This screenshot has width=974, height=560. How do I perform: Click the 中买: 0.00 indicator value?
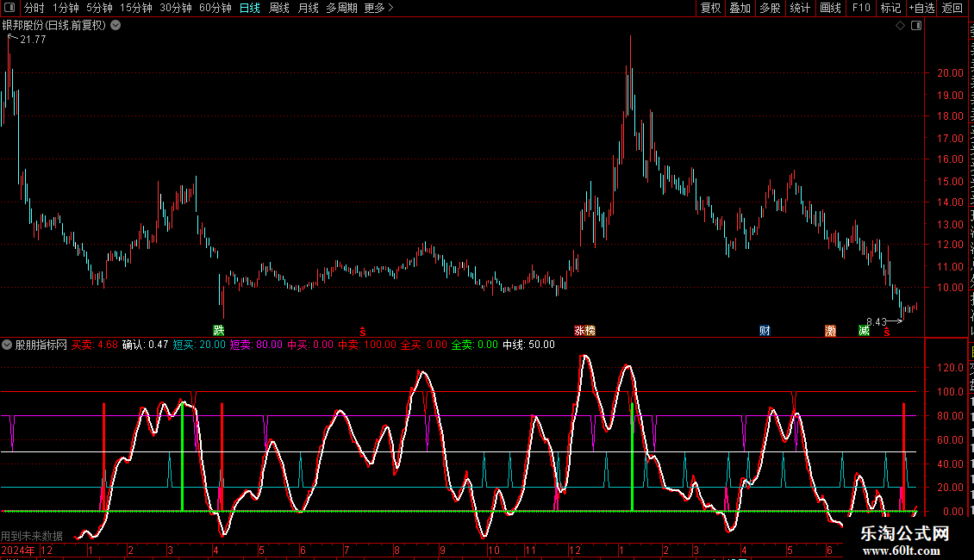pos(310,345)
